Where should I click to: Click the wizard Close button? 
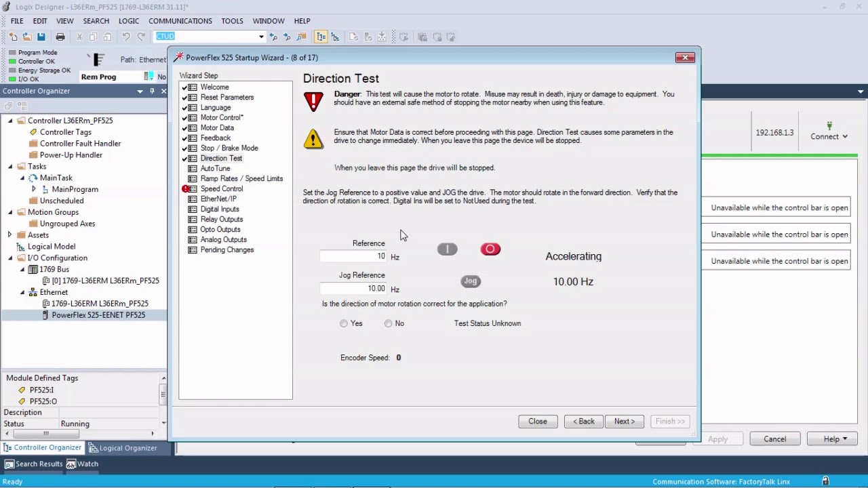click(538, 422)
